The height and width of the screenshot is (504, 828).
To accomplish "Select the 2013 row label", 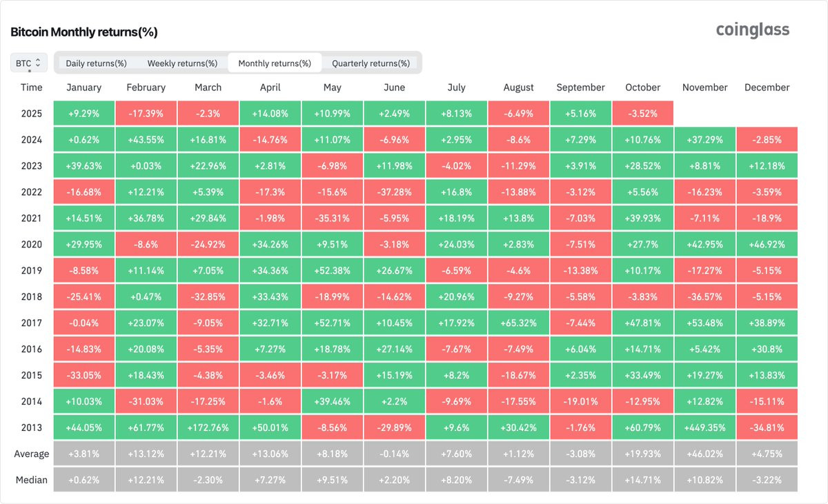I will (x=32, y=427).
